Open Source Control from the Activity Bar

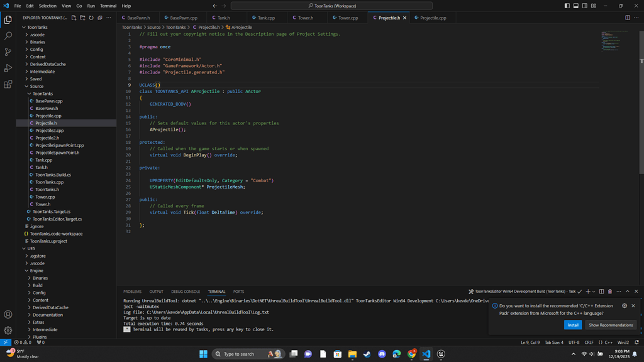click(x=8, y=52)
